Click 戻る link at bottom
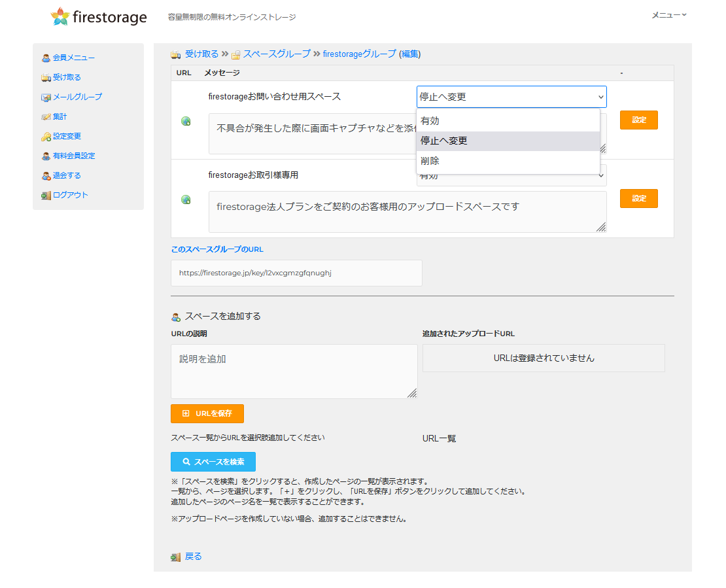 (x=193, y=557)
